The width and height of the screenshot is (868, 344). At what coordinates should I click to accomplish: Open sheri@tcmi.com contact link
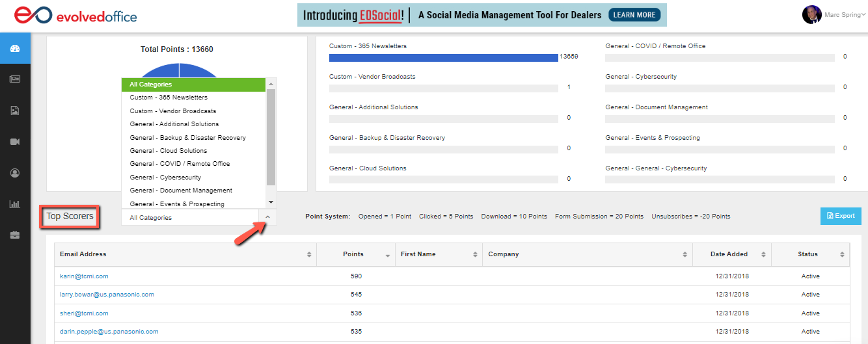pyautogui.click(x=84, y=313)
